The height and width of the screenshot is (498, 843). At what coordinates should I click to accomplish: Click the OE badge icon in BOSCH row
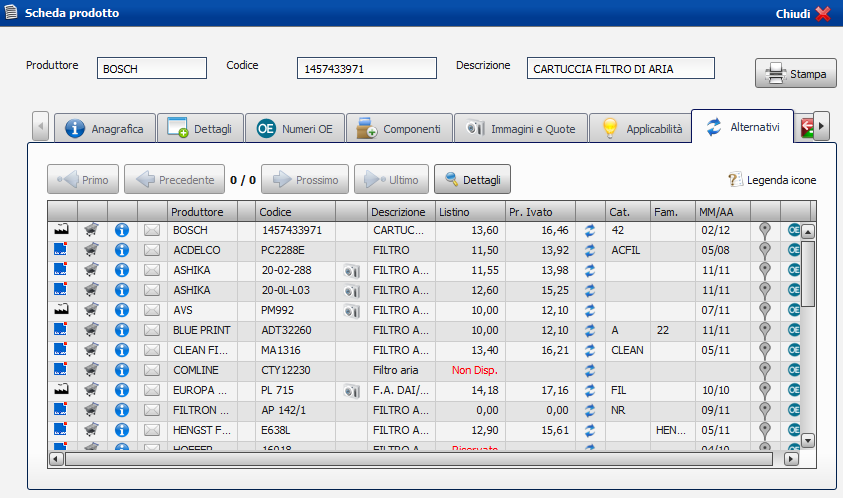(795, 230)
